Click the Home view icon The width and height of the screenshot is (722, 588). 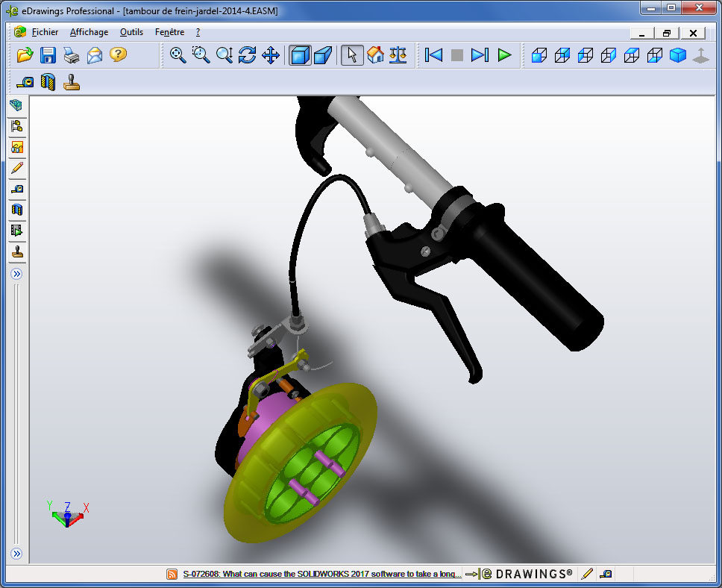tap(375, 54)
